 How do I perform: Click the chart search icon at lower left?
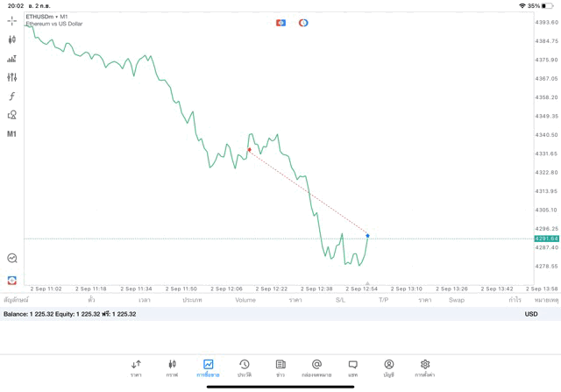pyautogui.click(x=11, y=259)
